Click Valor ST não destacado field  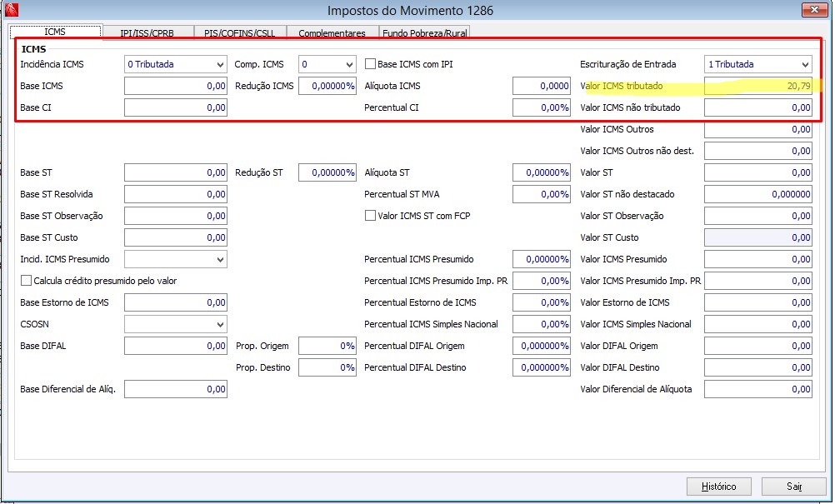point(757,194)
